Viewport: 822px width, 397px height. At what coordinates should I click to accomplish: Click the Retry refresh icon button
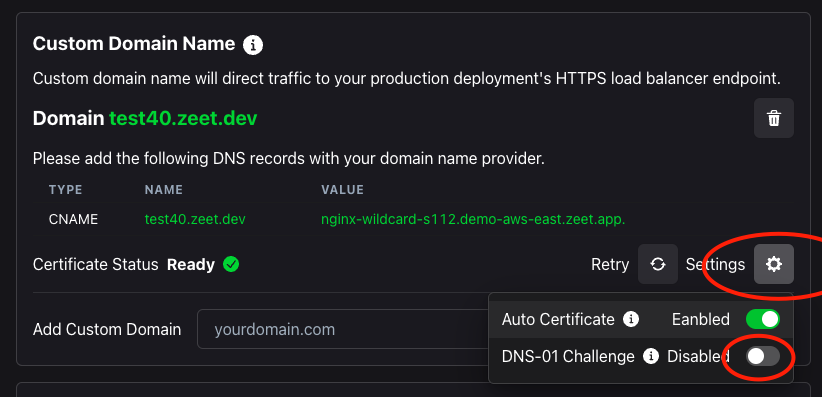(658, 264)
